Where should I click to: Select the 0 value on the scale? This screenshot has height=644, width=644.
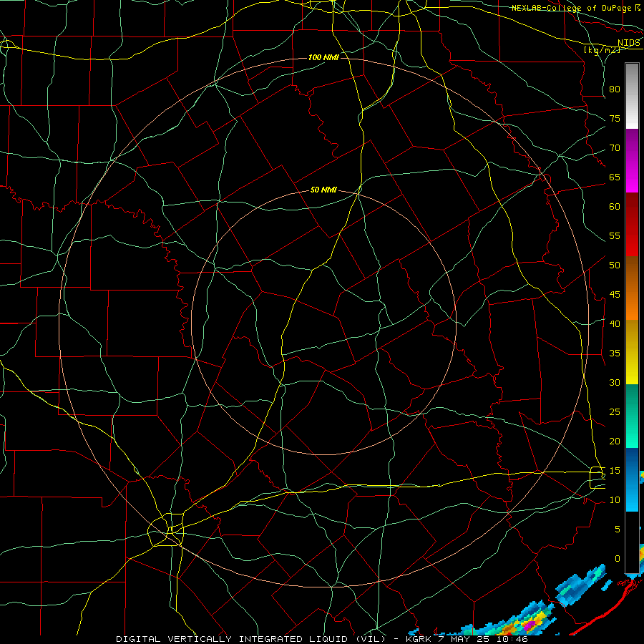618,559
